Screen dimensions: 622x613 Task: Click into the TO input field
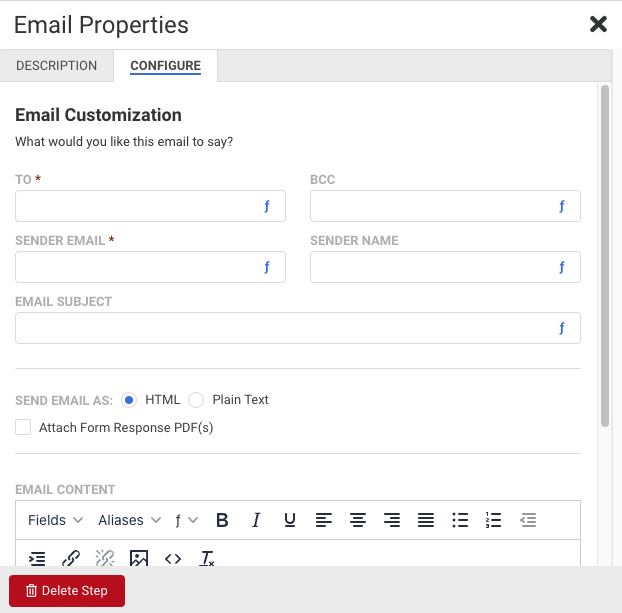point(150,206)
